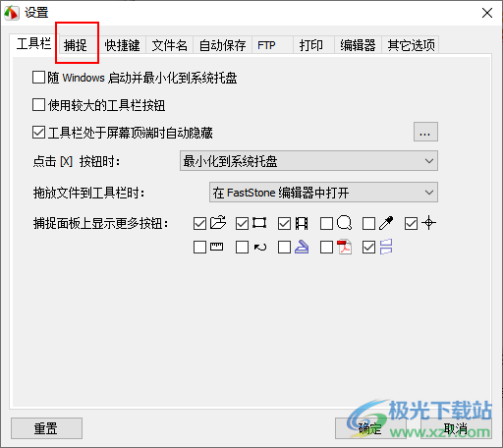The width and height of the screenshot is (503, 448).
Task: Click the screen ruler icon
Action: click(x=216, y=247)
